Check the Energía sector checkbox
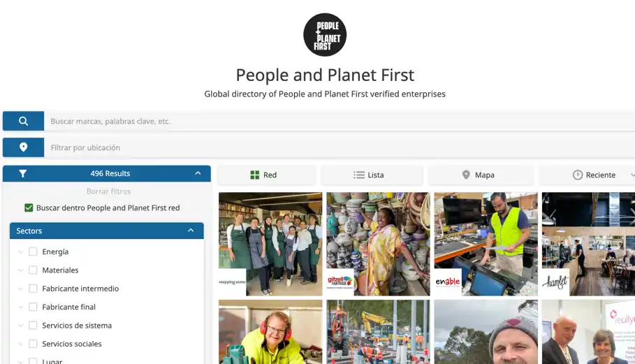 click(34, 252)
